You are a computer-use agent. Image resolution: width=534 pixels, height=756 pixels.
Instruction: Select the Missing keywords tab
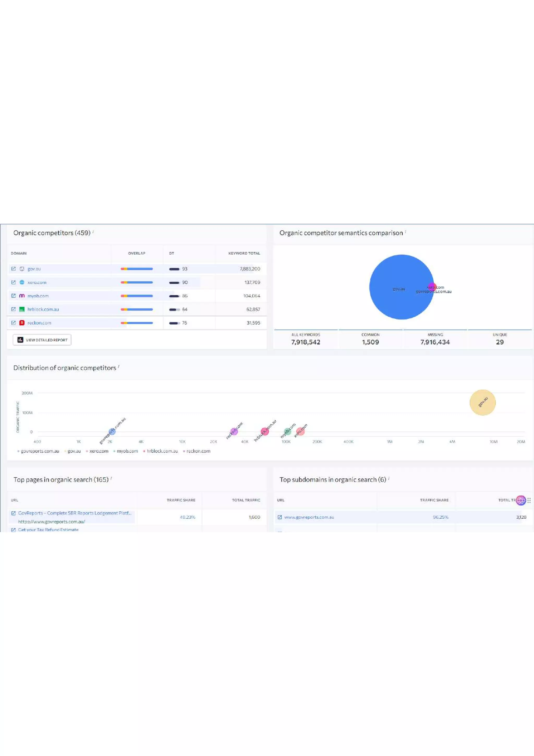coord(435,339)
